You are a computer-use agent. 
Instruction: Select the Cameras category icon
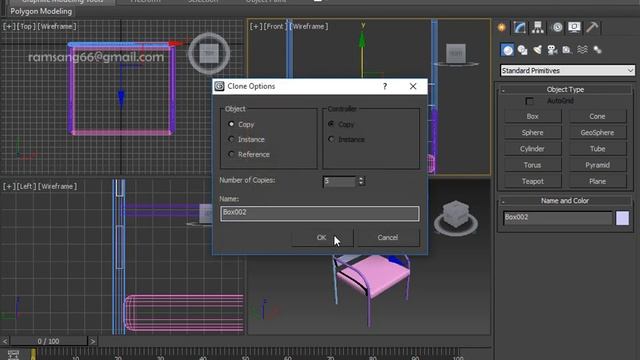[552, 50]
